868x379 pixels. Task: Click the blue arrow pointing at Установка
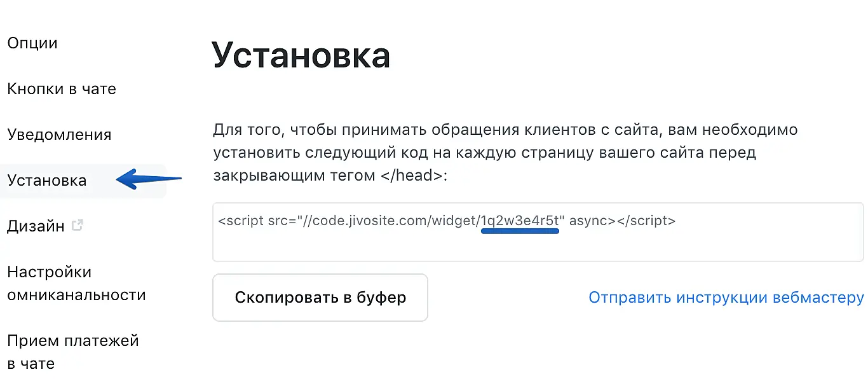pos(149,179)
